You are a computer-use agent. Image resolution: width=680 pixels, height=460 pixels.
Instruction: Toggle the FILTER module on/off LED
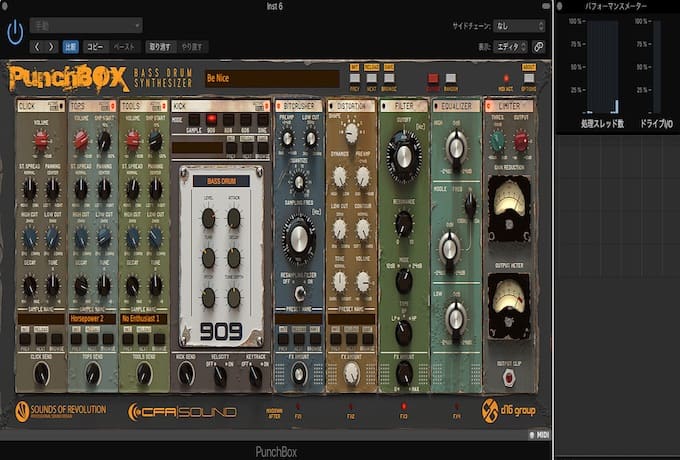click(384, 106)
